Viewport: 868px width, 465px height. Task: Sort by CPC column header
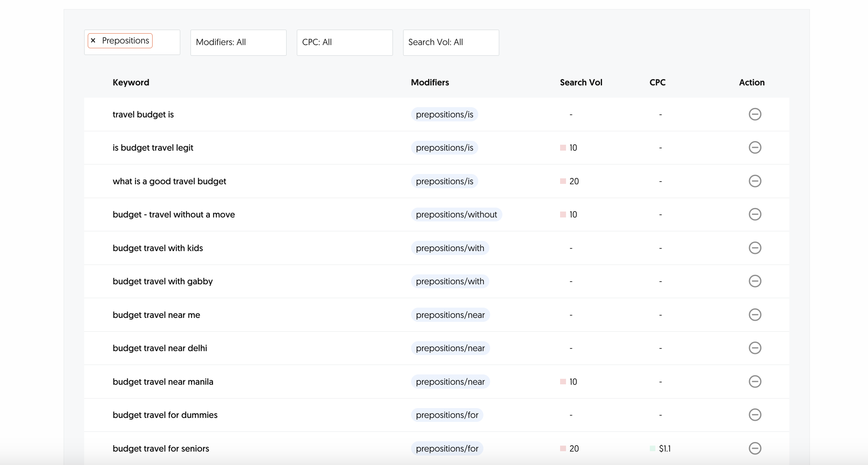pos(657,83)
